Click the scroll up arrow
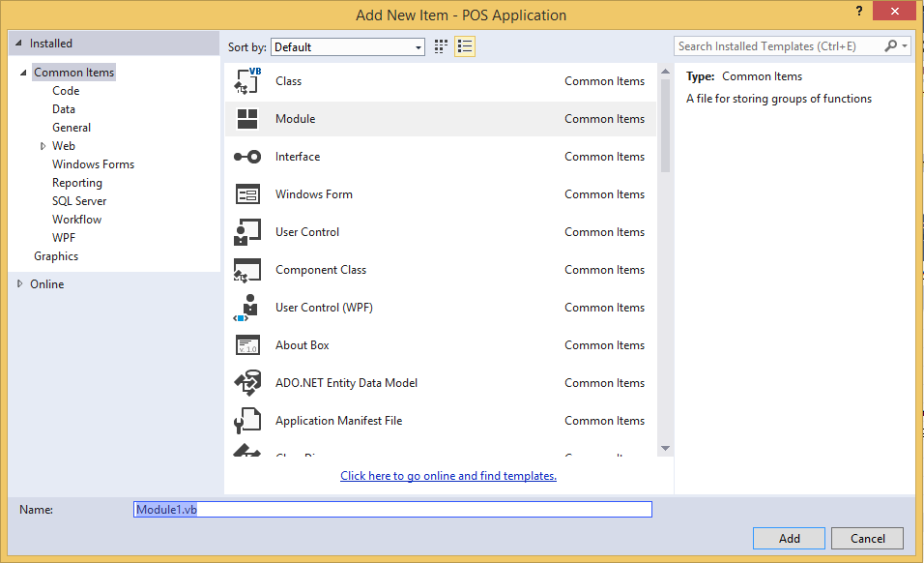This screenshot has width=924, height=563. click(x=665, y=72)
